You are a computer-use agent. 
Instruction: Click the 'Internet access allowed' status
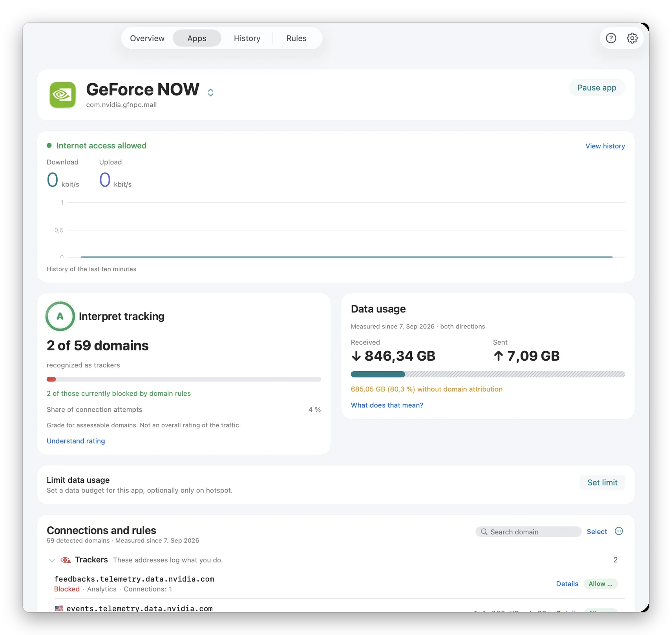tap(97, 146)
